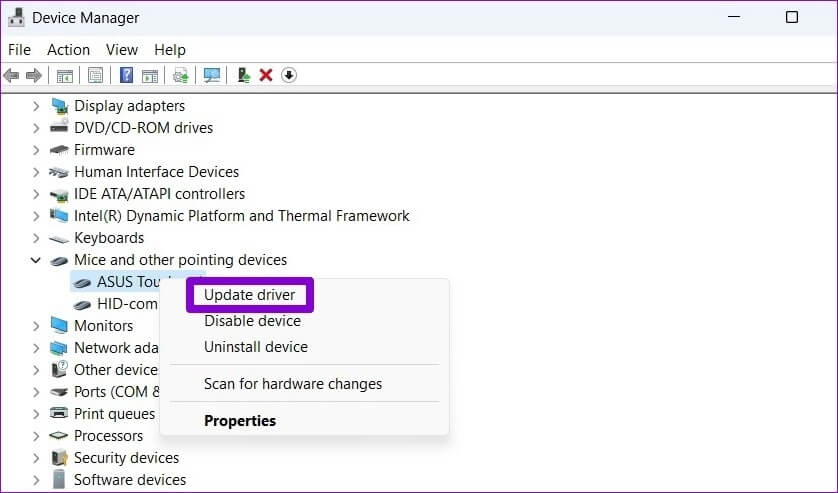The image size is (838, 493).
Task: Open the View menu
Action: pyautogui.click(x=122, y=50)
